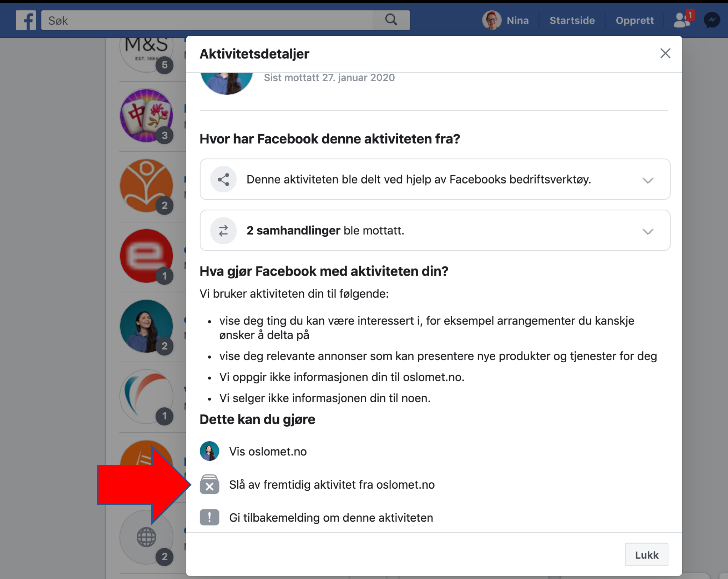Click the arrows icon beside 2 samhandlinger
Screen dimensions: 728x579
click(x=223, y=231)
